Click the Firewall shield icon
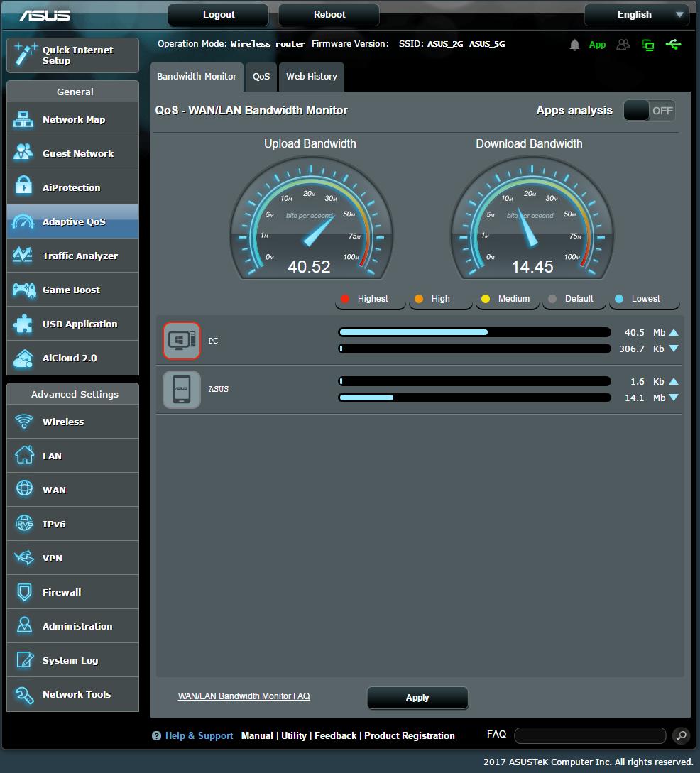 (x=24, y=591)
